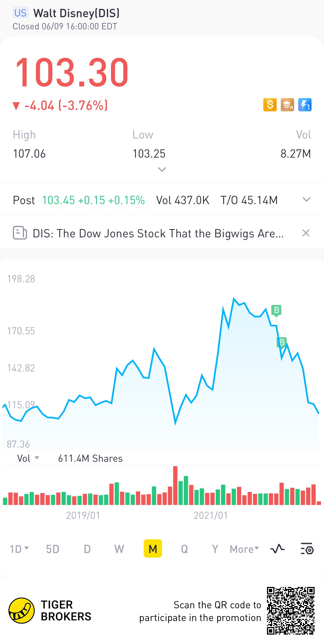The image size is (324, 644).
Task: Open the More timeframes dropdown
Action: 244,549
